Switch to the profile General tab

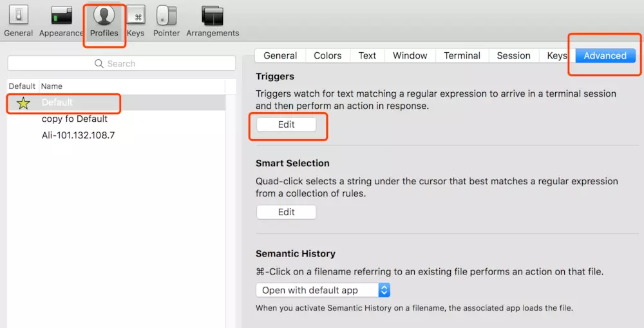(280, 55)
